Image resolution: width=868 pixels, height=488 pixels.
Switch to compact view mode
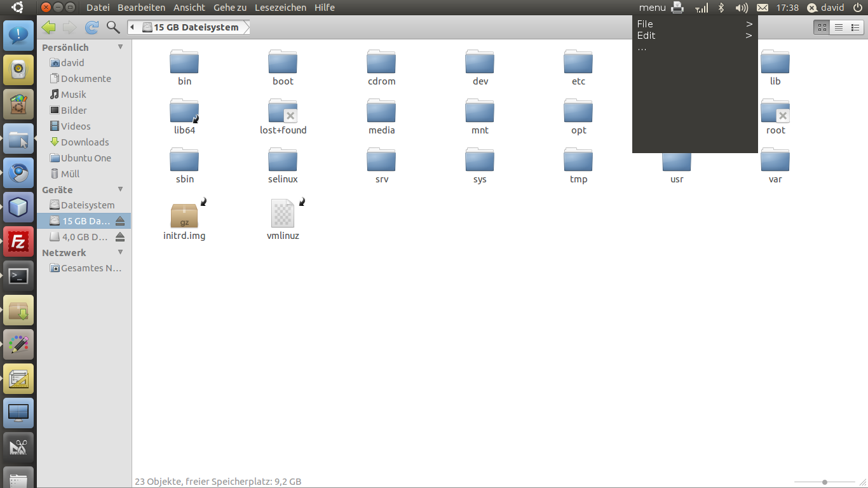pos(855,27)
